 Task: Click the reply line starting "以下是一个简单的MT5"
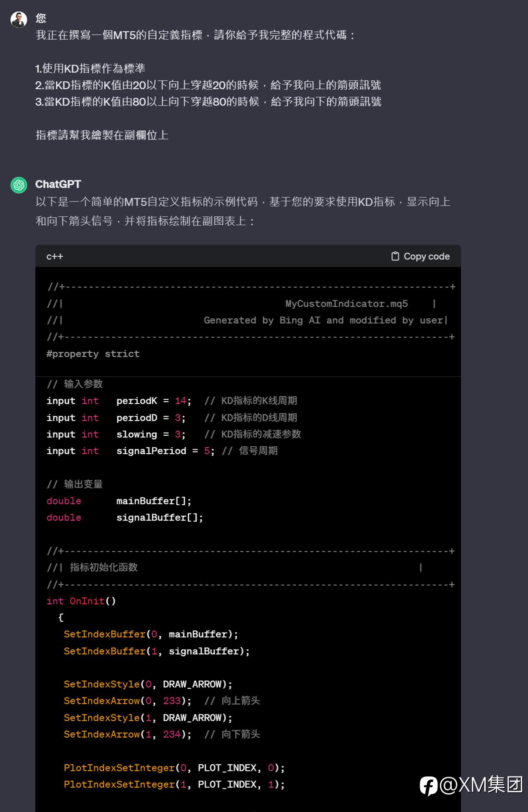[x=243, y=202]
